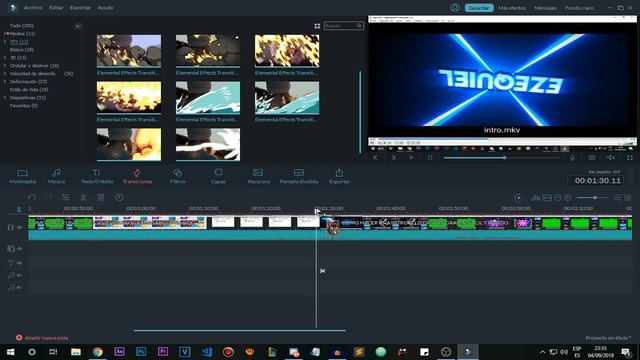Adjust the timeline zoom slider
The height and width of the screenshot is (360, 640).
593,198
